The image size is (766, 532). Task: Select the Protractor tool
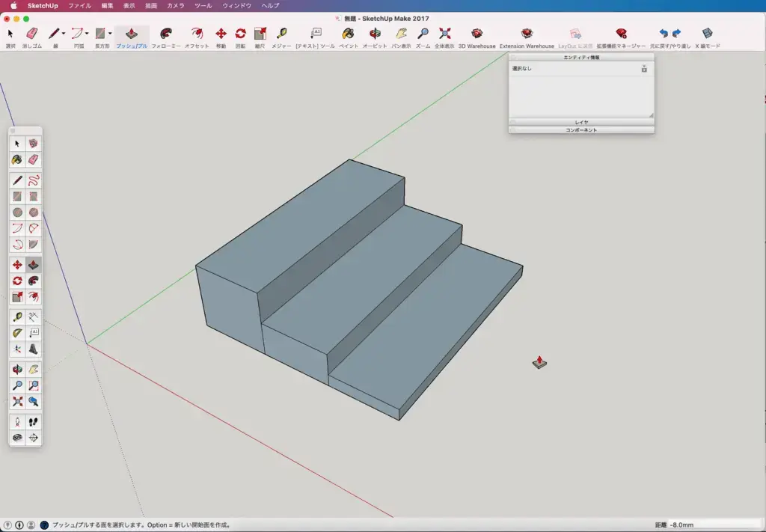pyautogui.click(x=17, y=333)
